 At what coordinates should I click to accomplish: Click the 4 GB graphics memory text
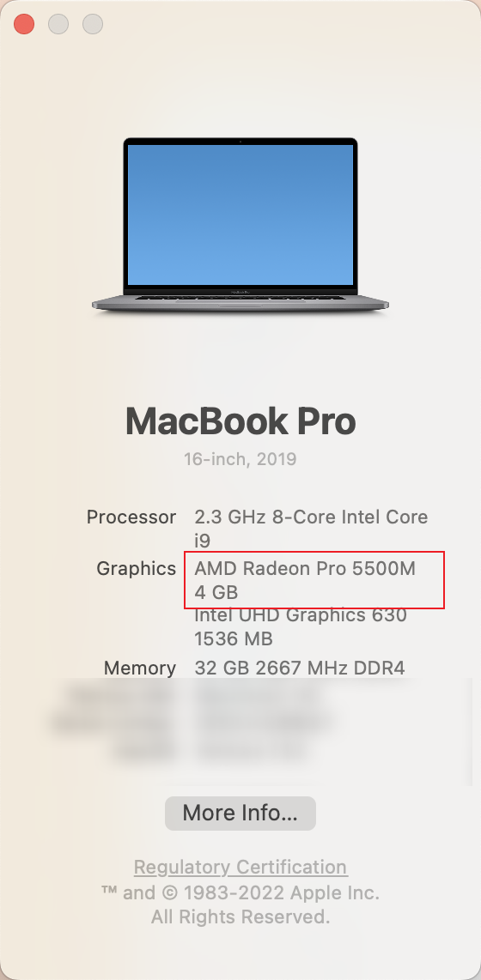click(x=216, y=592)
